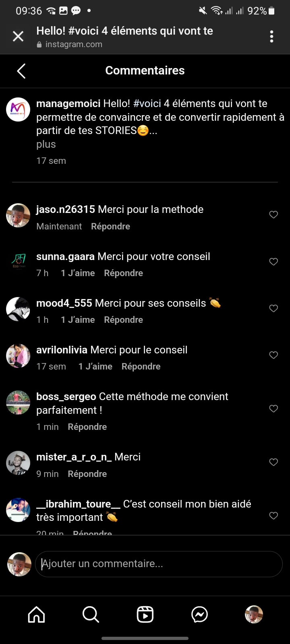Screen dimensions: 290x644
Task: Open the Instagram home feed
Action: (x=36, y=615)
